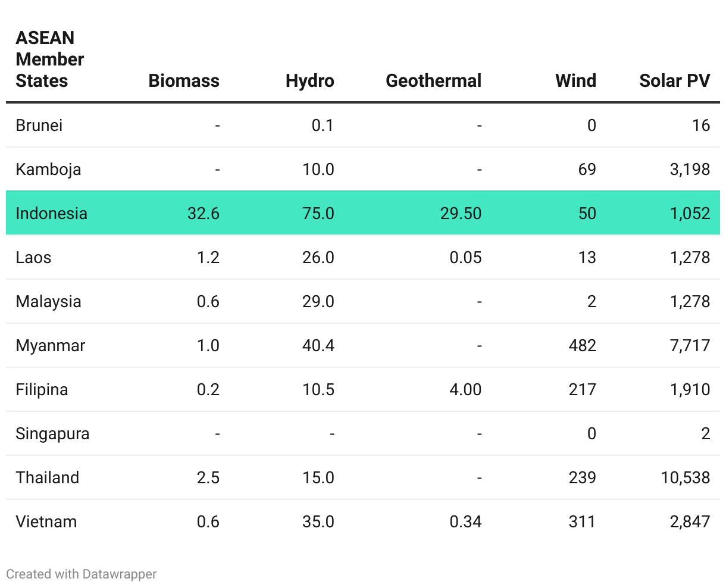The width and height of the screenshot is (726, 588).
Task: Select the Kamboja row label
Action: point(48,170)
